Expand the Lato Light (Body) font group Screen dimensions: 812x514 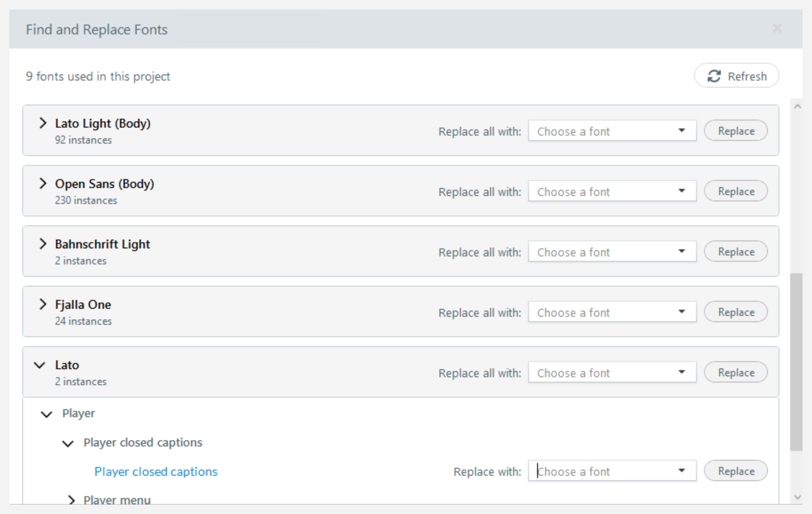point(43,123)
